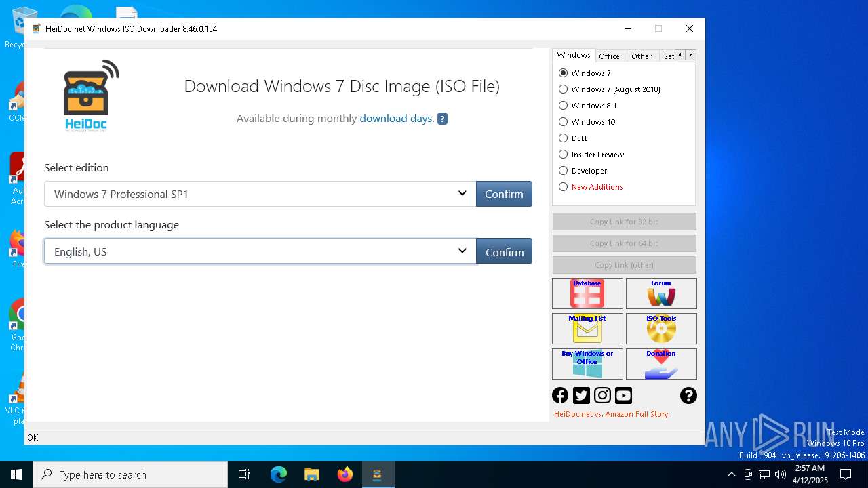Click the app icon in the title bar
Screen dimensions: 868x488
pyautogui.click(x=37, y=28)
